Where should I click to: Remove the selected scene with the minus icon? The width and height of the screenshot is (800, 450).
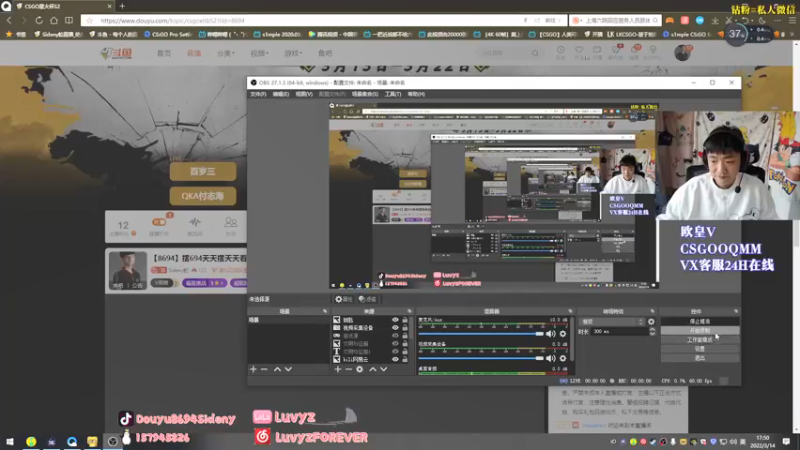[x=264, y=369]
